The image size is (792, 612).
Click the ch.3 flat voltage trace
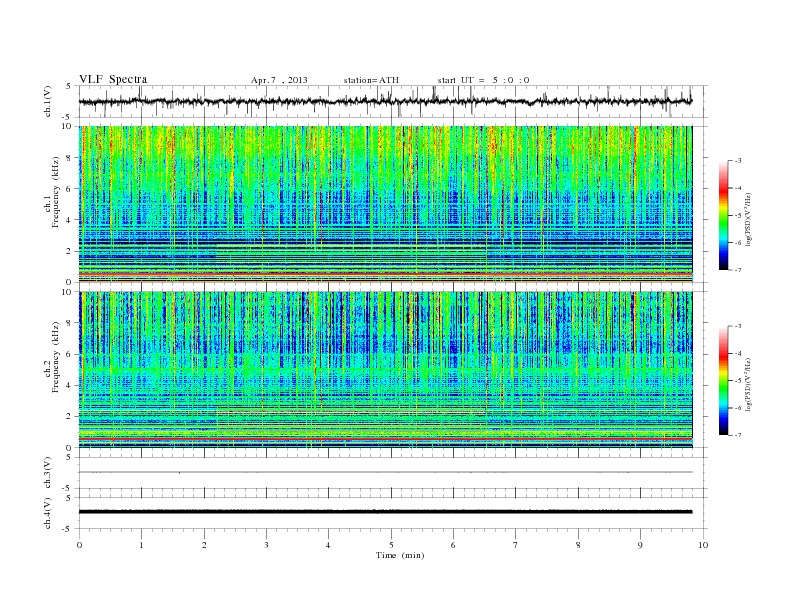pyautogui.click(x=386, y=472)
